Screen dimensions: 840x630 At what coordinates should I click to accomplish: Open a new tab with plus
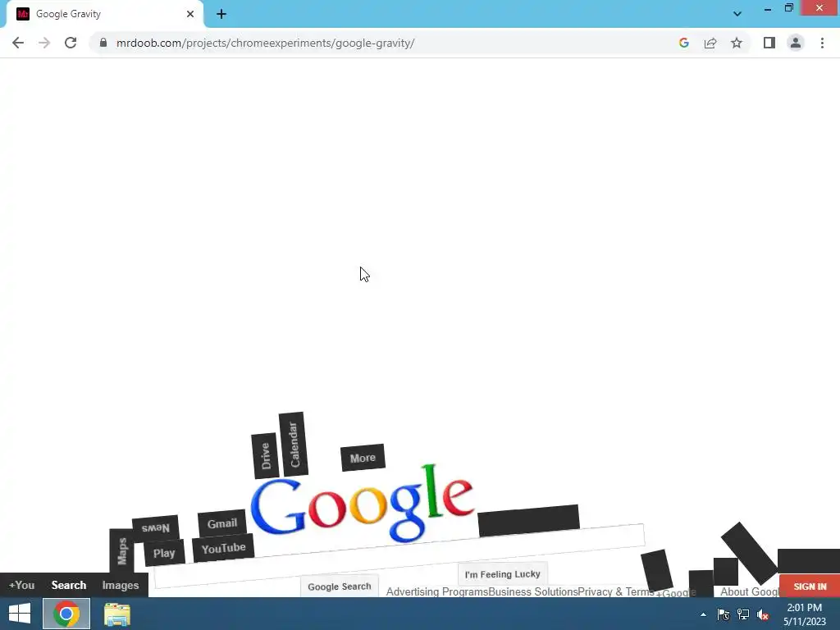pyautogui.click(x=221, y=14)
